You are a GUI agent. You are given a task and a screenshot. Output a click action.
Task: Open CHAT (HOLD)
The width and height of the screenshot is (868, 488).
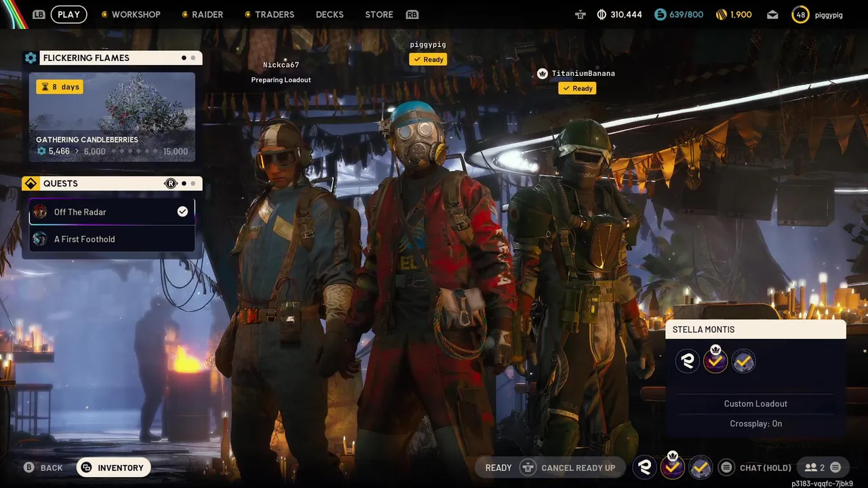tap(766, 468)
